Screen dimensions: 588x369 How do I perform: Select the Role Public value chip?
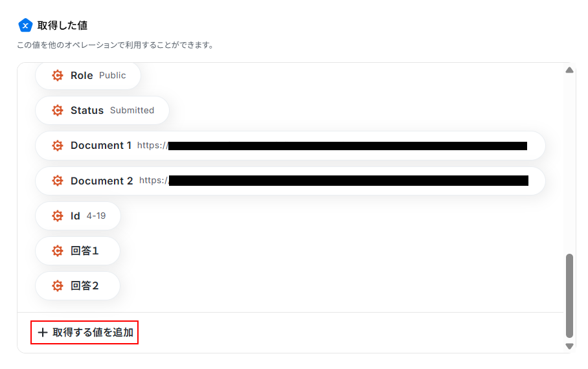click(88, 75)
